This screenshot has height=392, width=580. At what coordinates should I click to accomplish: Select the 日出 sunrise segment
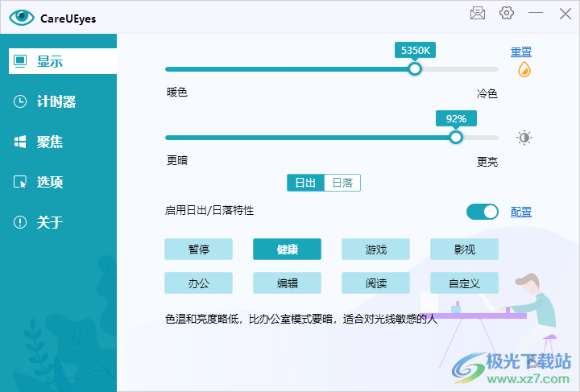[305, 183]
